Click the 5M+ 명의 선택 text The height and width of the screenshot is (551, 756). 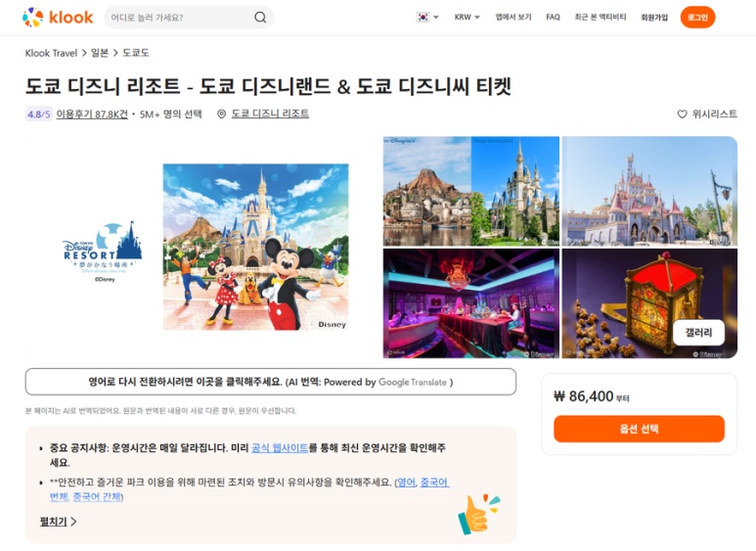point(171,115)
